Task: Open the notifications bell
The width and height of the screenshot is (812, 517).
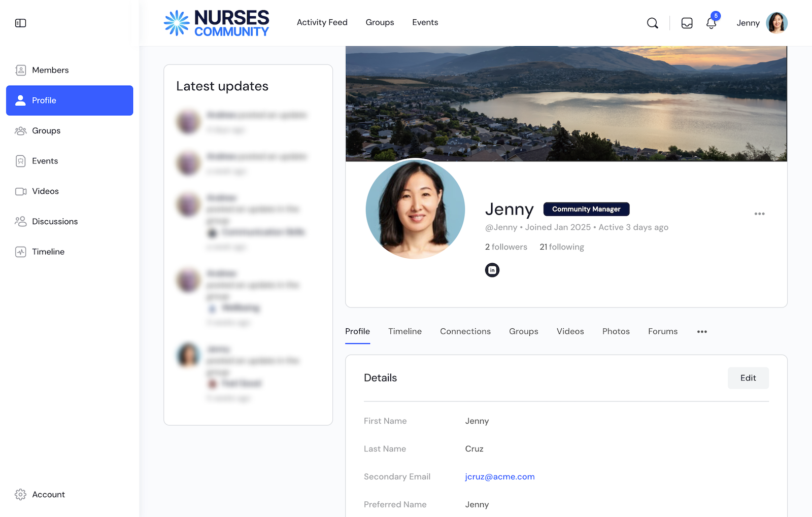Action: pos(711,24)
